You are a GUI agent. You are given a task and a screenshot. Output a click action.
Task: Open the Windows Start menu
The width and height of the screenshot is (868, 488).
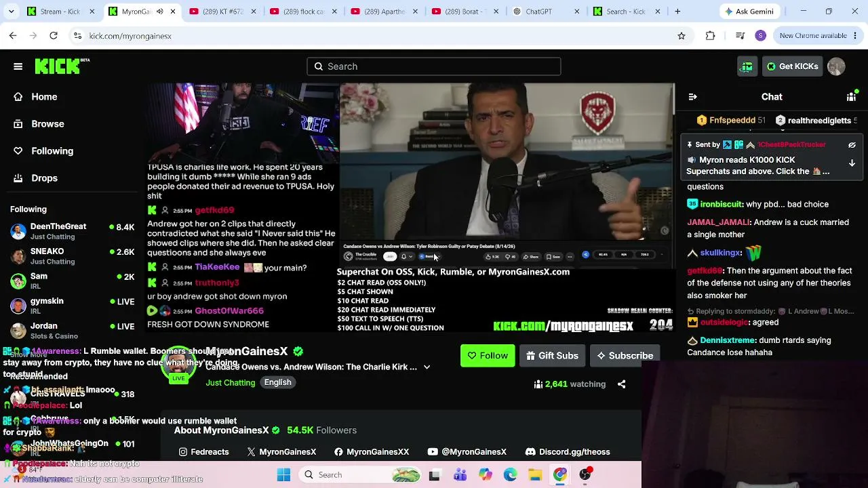pyautogui.click(x=283, y=475)
